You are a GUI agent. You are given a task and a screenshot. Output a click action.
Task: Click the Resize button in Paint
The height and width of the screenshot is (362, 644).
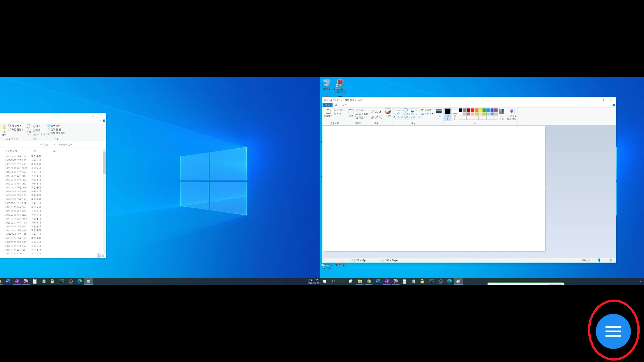click(x=362, y=114)
